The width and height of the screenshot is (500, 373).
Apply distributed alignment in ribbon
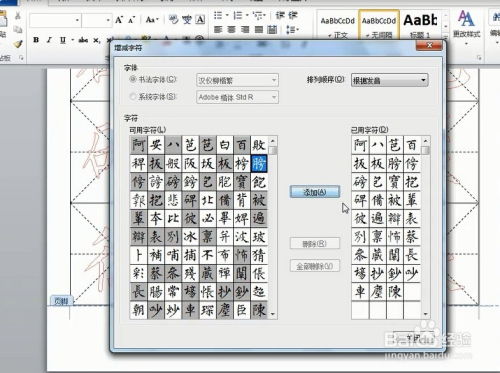[272, 30]
